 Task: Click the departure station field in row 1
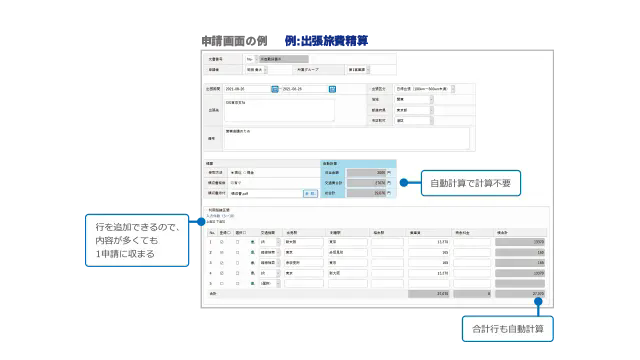point(304,242)
